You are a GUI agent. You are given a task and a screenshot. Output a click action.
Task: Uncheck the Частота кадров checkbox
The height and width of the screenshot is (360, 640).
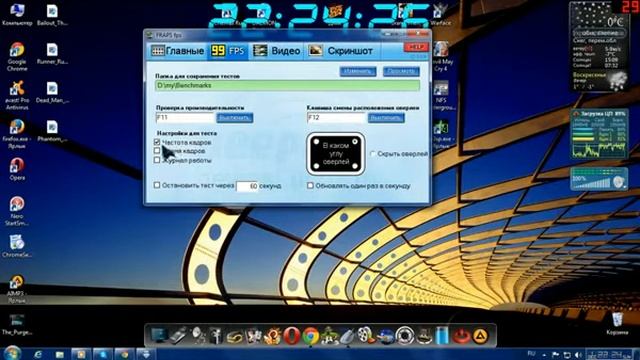click(157, 142)
